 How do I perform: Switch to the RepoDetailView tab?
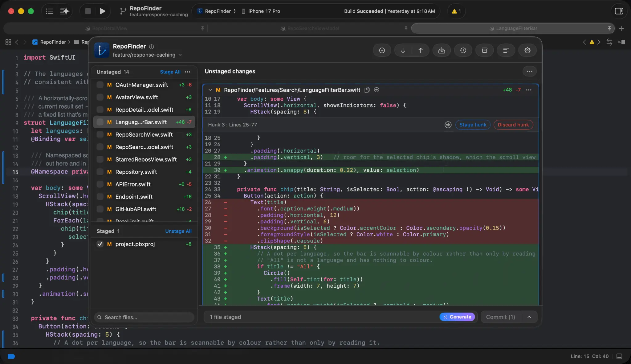point(106,28)
